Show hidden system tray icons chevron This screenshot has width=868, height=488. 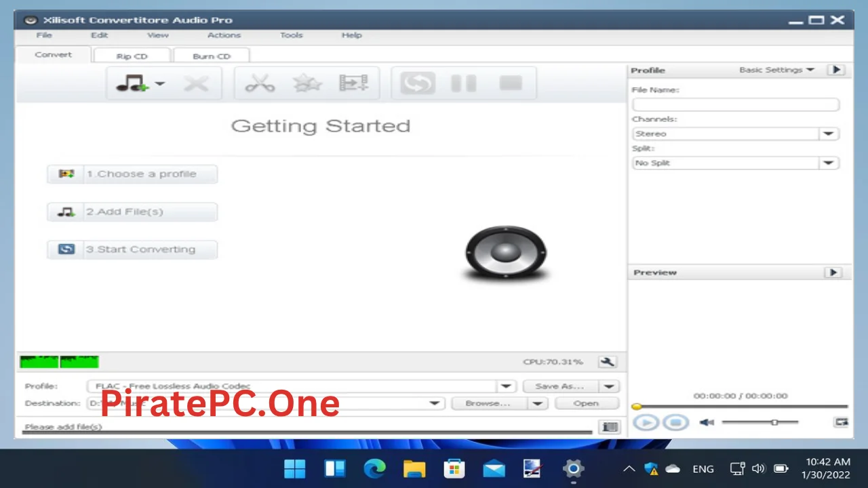[x=629, y=468]
